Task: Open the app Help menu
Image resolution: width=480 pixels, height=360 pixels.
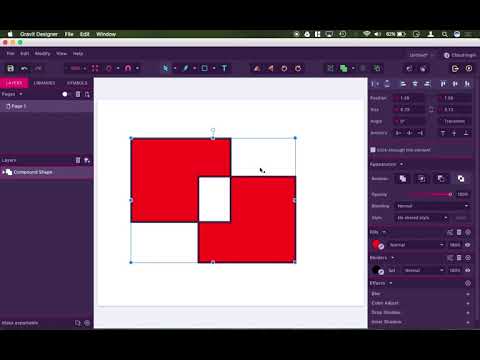Action: coord(78,53)
